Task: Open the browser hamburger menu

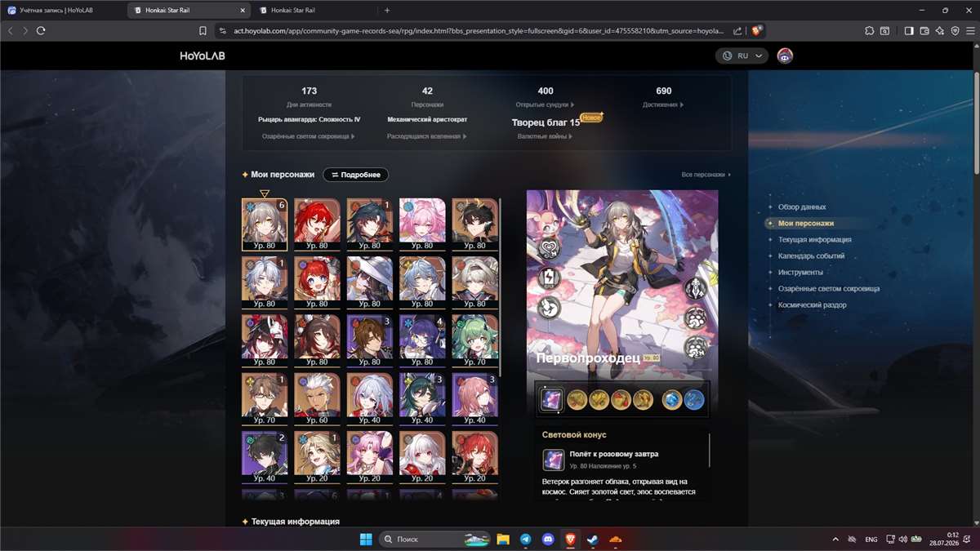Action: coord(969,30)
